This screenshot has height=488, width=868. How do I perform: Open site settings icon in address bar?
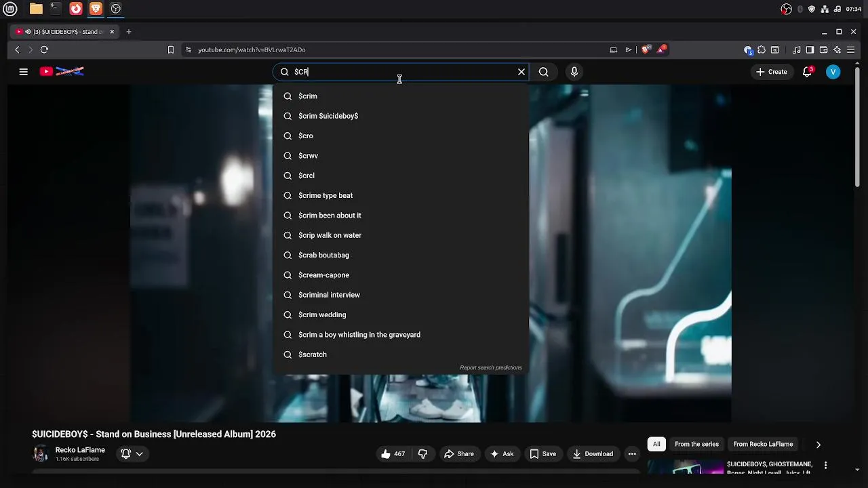pyautogui.click(x=189, y=49)
